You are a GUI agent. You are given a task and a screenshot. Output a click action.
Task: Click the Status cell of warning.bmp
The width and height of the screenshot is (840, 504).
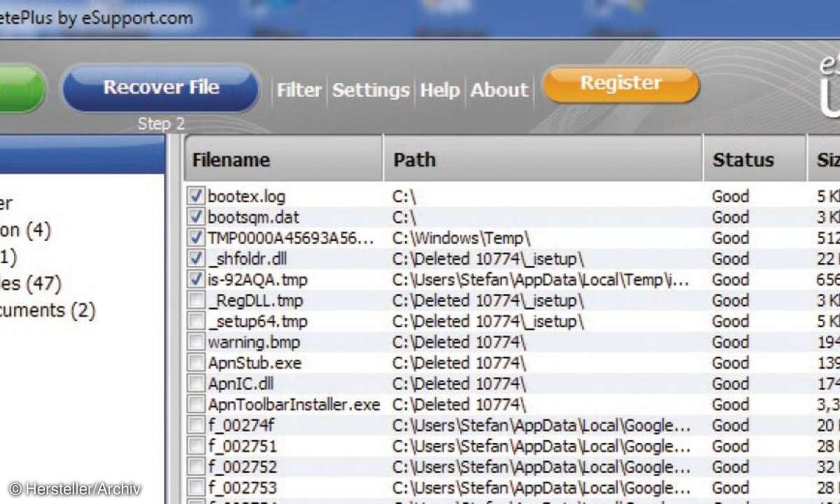731,342
